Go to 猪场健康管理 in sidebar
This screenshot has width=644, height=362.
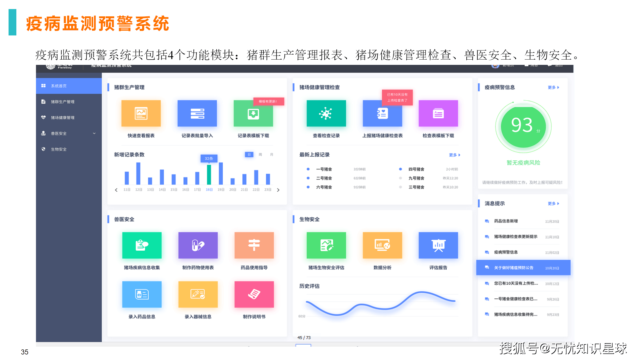pos(69,118)
